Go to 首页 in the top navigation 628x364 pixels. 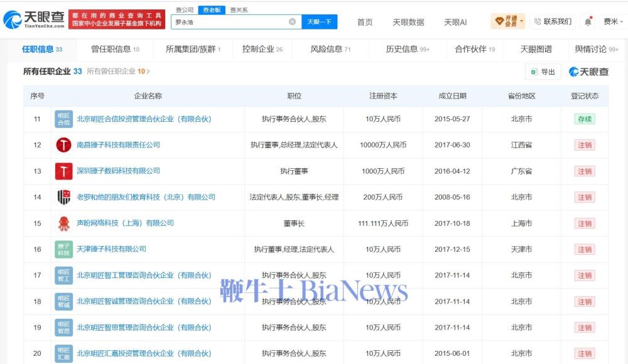pos(364,22)
